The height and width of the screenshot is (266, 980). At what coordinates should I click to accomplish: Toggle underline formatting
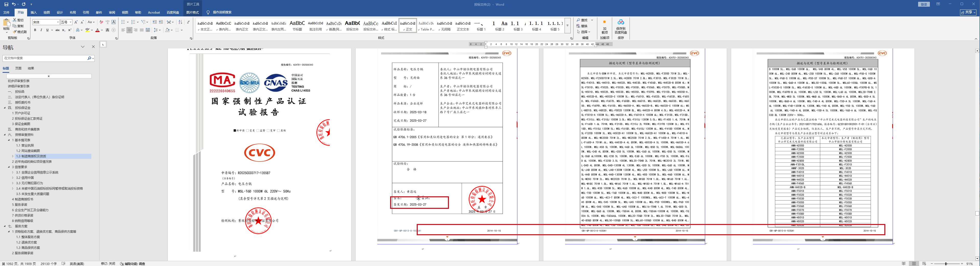(47, 30)
